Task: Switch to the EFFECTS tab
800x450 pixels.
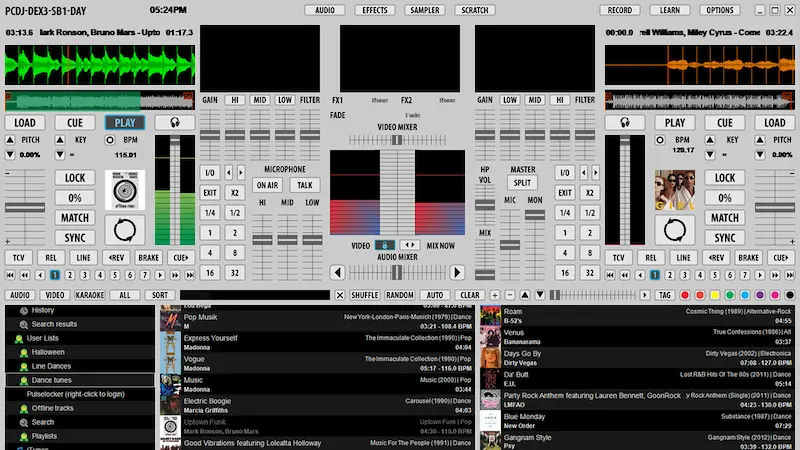Action: tap(375, 10)
